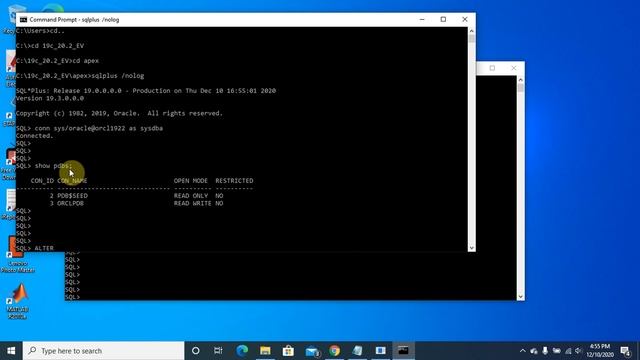Open Lenovo Photo Master desktop shortcut
This screenshot has width=640, height=360.
[17, 255]
